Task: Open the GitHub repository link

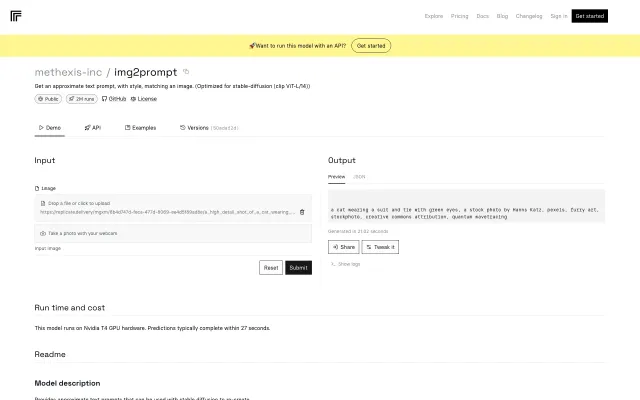Action: (x=114, y=99)
